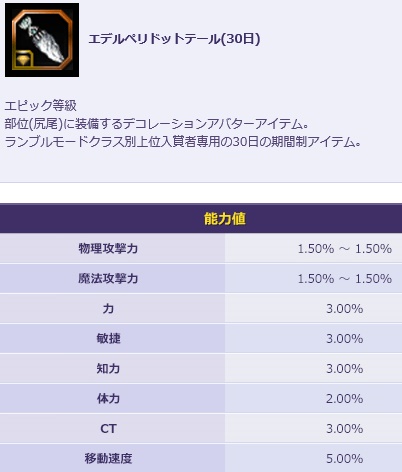Screen dimensions: 402x472
Task: Select the item title エデルペリドットテール(30日)
Action: coord(174,39)
